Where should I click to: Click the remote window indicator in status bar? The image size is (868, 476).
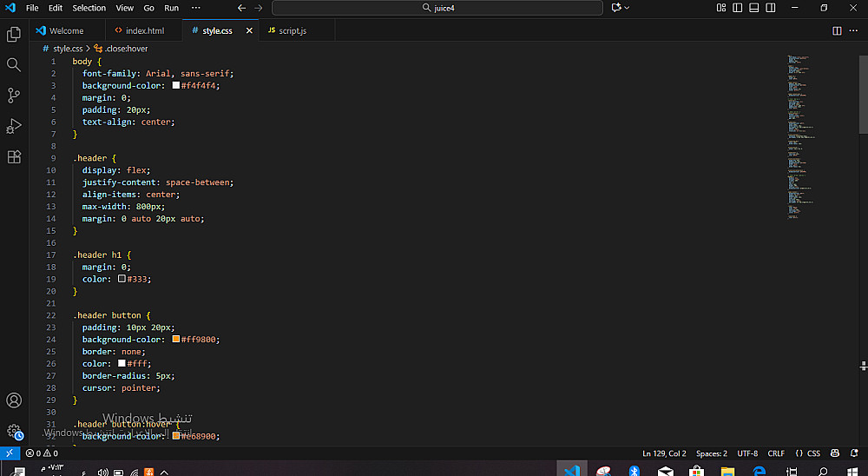10,453
